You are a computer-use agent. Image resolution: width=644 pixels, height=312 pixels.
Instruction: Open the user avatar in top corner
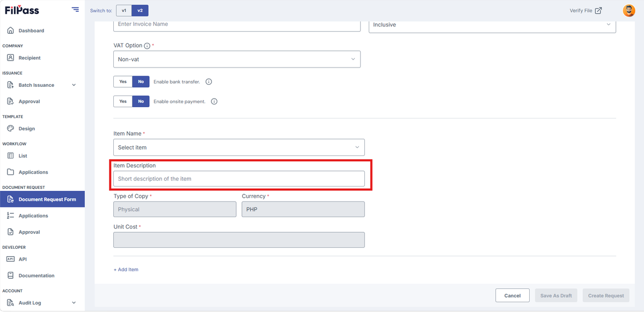[x=628, y=11]
